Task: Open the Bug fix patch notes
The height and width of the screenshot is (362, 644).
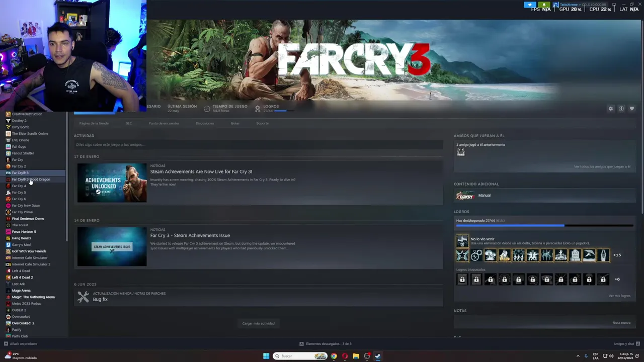Action: point(100,300)
